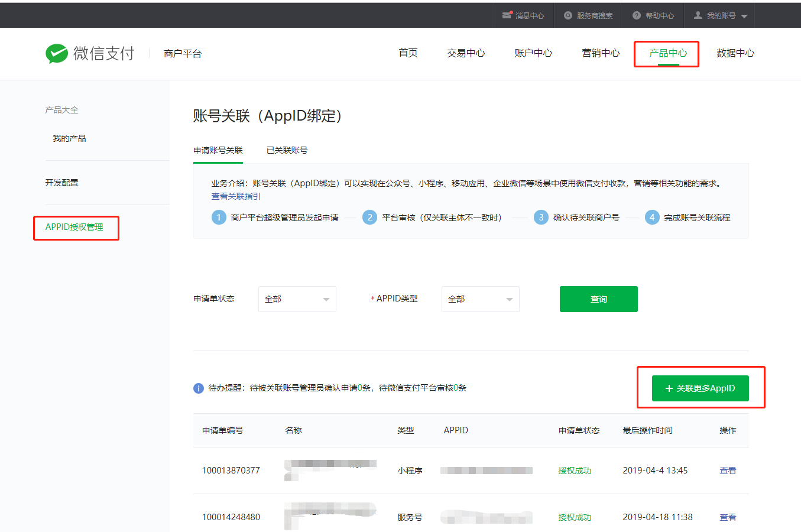Click the 最后操作时间 column header

pos(647,430)
